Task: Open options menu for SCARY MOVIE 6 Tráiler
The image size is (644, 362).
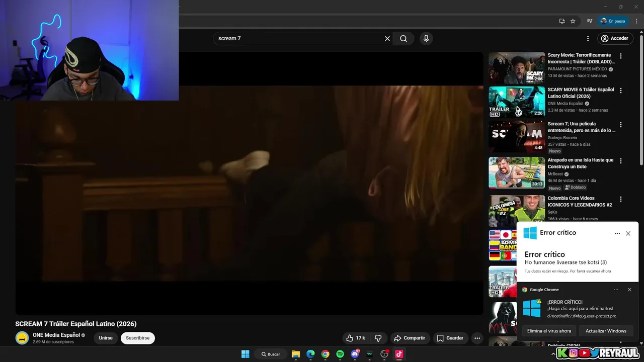Action: point(621,90)
